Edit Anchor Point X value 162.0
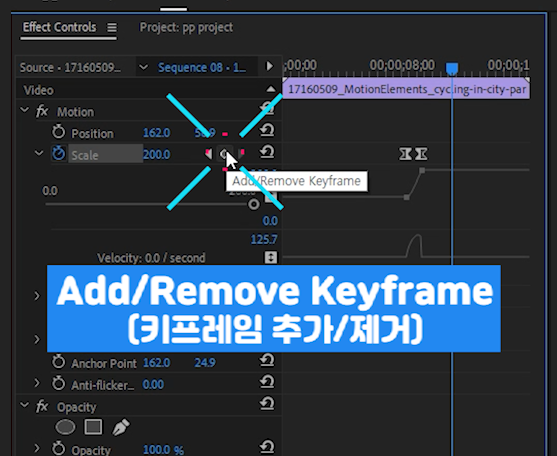 pyautogui.click(x=156, y=363)
